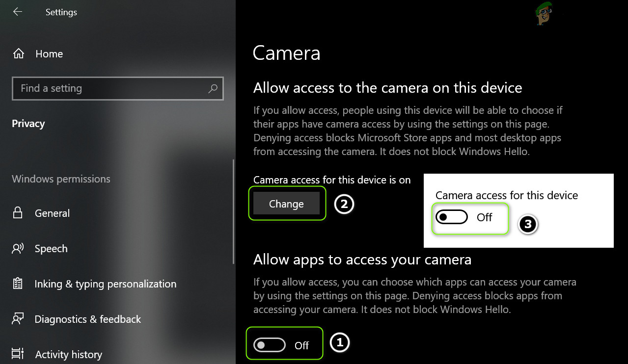Click the sidebar vertical scrollbar
This screenshot has width=628, height=364.
(233, 211)
